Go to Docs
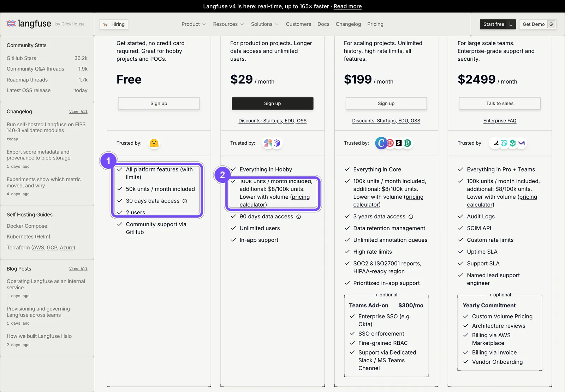 [323, 24]
